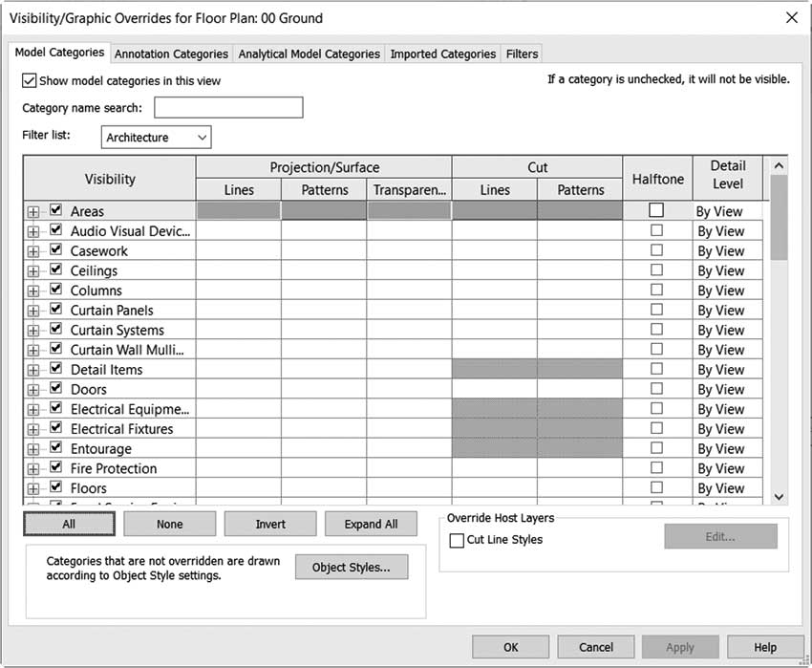
Task: Tick the Cut Line Styles checkbox
Action: 457,541
